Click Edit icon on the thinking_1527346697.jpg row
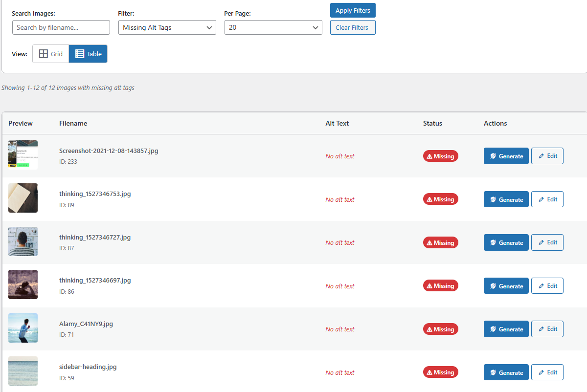The height and width of the screenshot is (392, 587). (x=540, y=285)
